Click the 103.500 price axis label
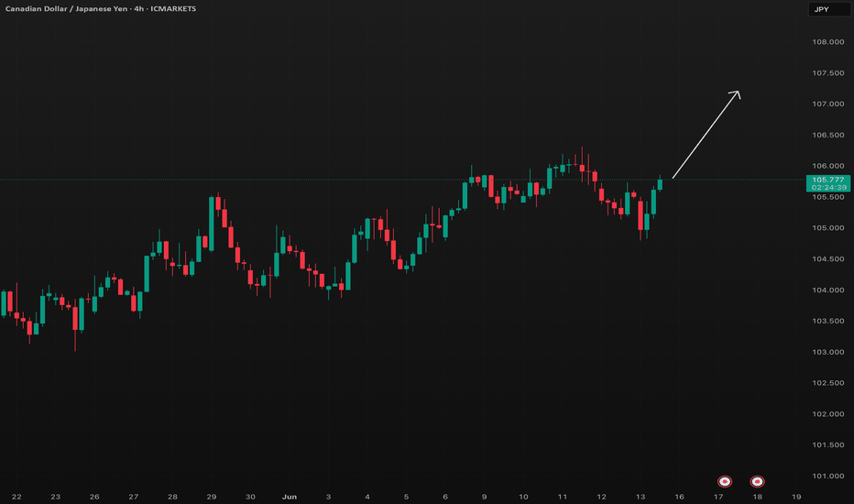 pyautogui.click(x=827, y=321)
